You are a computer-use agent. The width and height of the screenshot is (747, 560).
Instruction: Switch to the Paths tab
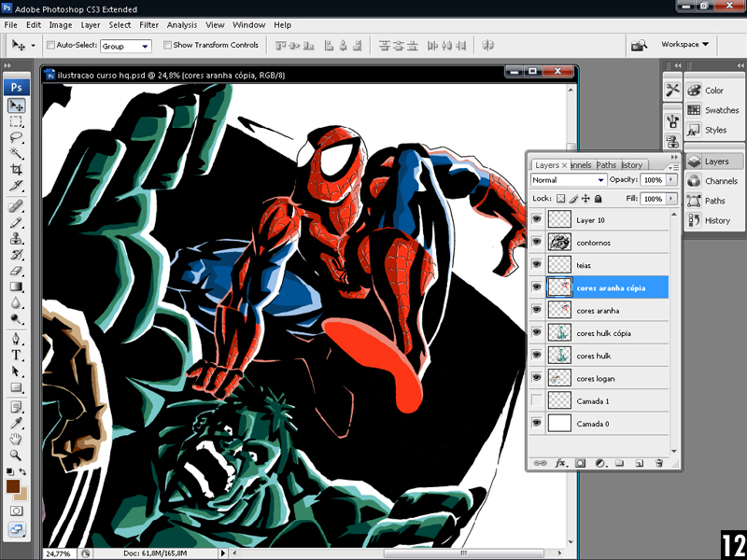[606, 165]
